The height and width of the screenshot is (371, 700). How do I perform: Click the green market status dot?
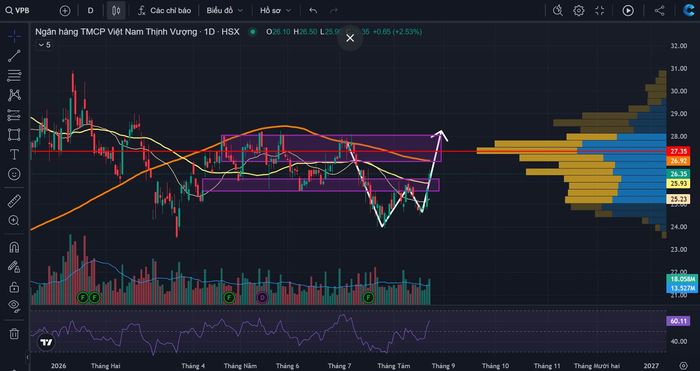(253, 32)
